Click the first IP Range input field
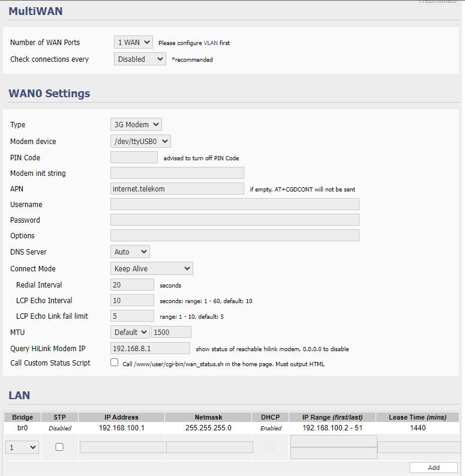This screenshot has height=476, width=465. 334,441
